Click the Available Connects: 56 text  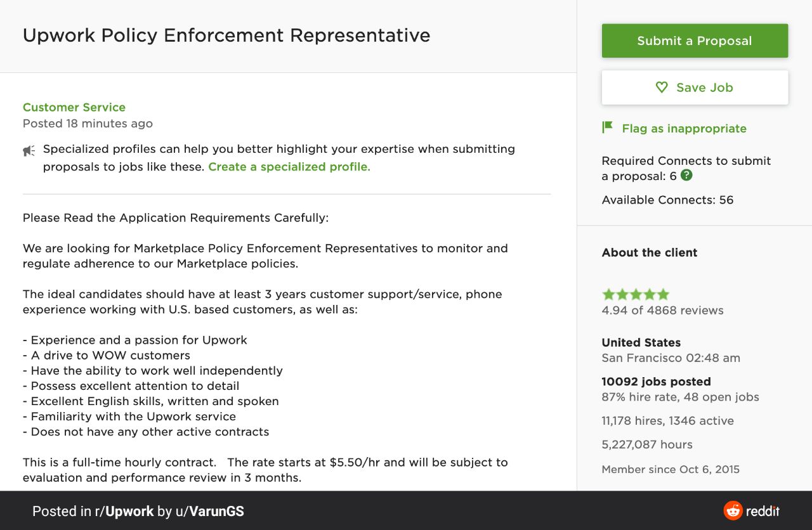point(667,200)
